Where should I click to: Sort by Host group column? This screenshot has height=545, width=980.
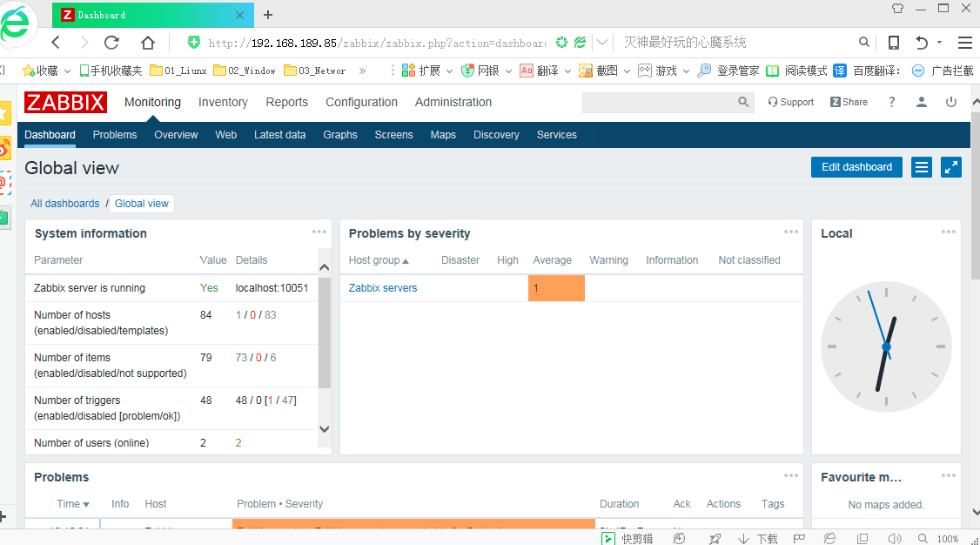click(x=379, y=260)
